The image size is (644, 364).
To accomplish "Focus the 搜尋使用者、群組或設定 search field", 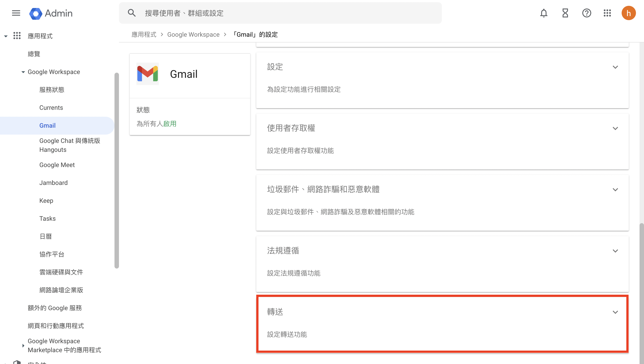I will click(x=280, y=13).
